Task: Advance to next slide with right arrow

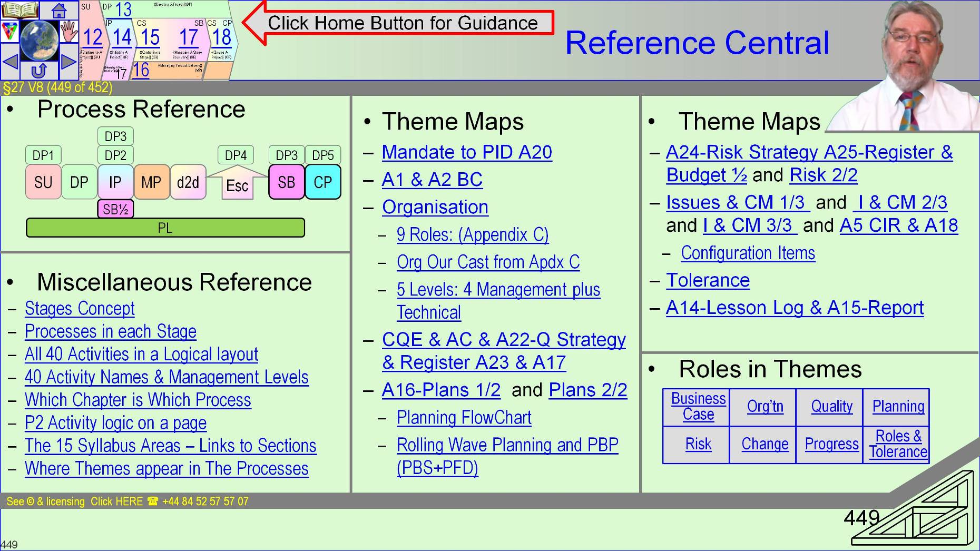Action: tap(68, 62)
